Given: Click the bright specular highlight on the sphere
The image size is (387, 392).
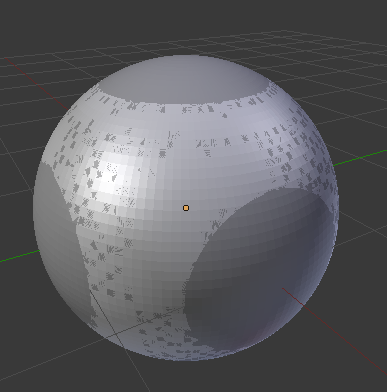Looking at the screenshot, I should (x=112, y=173).
